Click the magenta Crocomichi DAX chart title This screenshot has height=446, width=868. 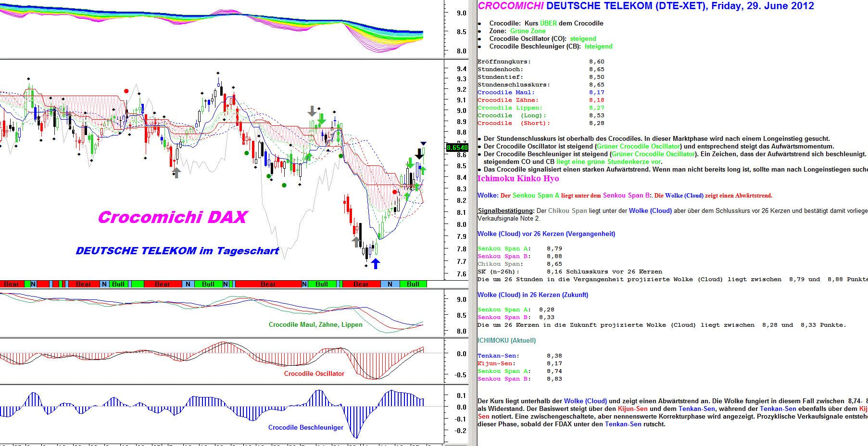(173, 217)
